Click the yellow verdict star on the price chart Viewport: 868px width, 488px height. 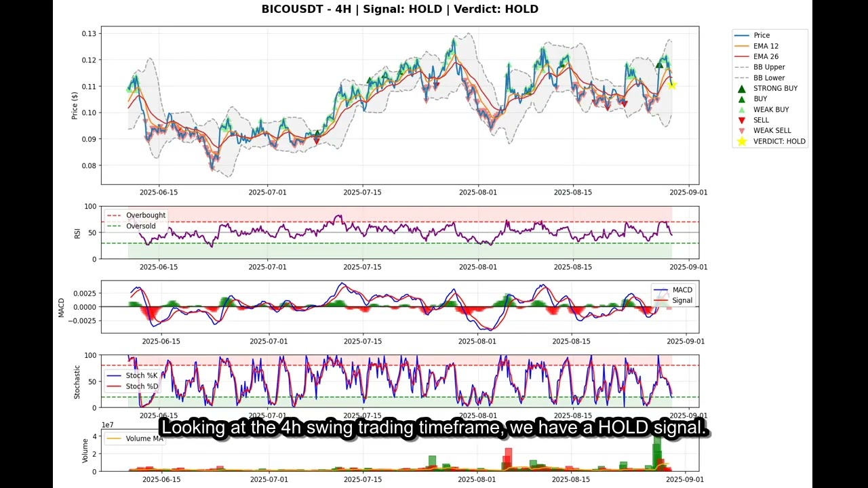[672, 85]
